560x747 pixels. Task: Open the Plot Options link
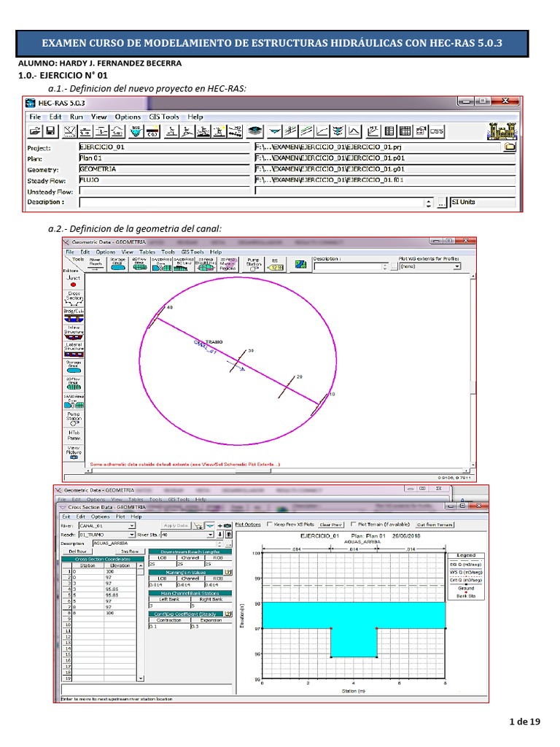248,525
